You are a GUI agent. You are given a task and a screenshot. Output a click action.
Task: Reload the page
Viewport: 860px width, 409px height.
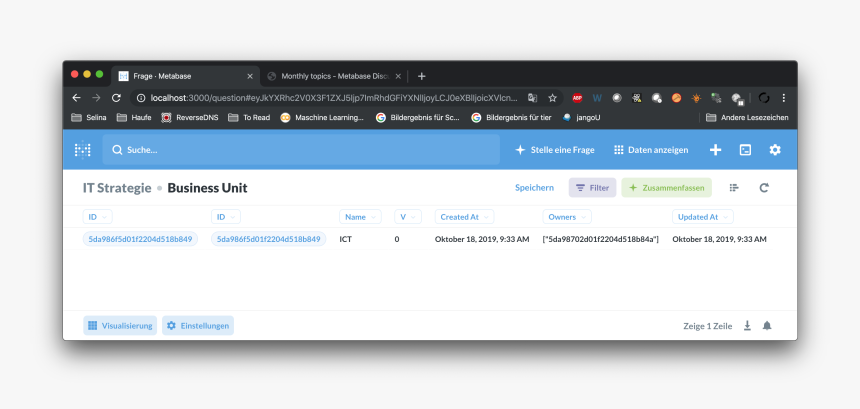(116, 98)
